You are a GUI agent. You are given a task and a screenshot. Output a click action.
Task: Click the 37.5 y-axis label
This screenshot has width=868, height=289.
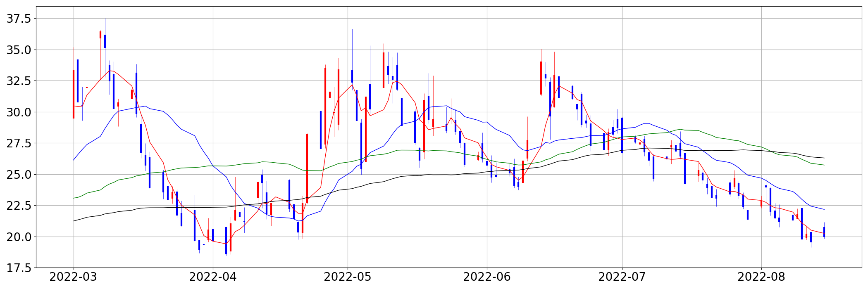pyautogui.click(x=18, y=19)
